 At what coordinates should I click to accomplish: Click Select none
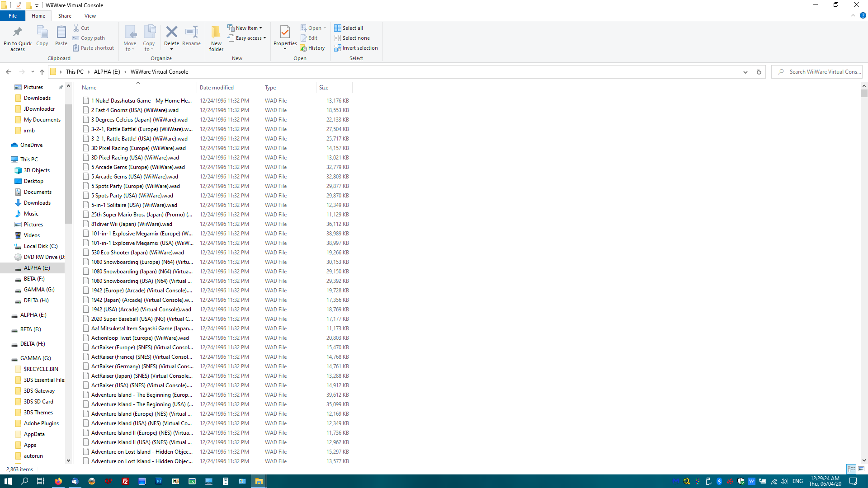click(352, 38)
